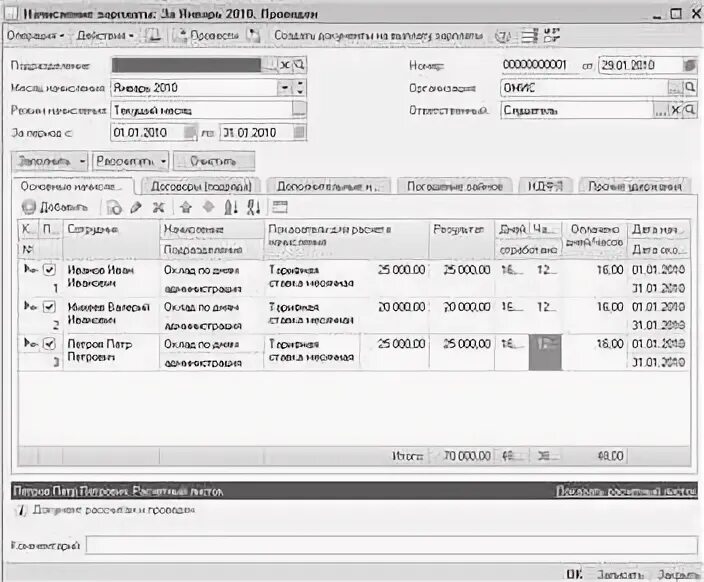Add a new row with Добавить
704x582 pixels.
55,207
